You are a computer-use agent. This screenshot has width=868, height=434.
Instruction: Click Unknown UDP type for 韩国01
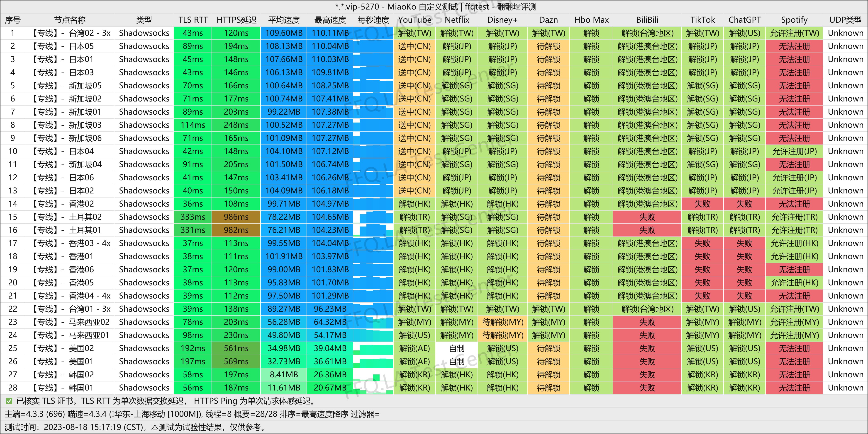pos(845,388)
